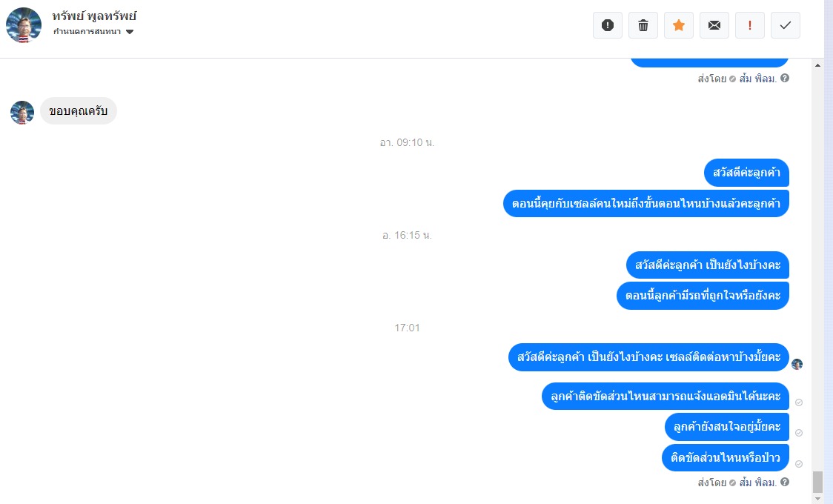833x504 pixels.
Task: Click the scrollbar down arrow
Action: (x=817, y=499)
